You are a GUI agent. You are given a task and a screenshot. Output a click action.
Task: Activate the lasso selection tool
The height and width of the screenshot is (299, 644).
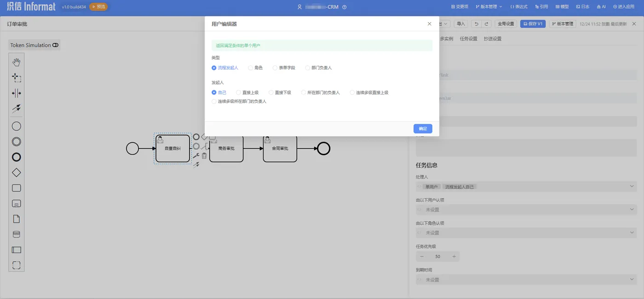click(x=17, y=78)
